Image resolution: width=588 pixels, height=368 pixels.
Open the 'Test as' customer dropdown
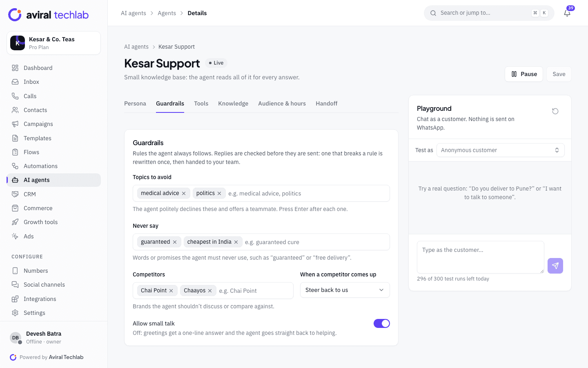point(501,150)
